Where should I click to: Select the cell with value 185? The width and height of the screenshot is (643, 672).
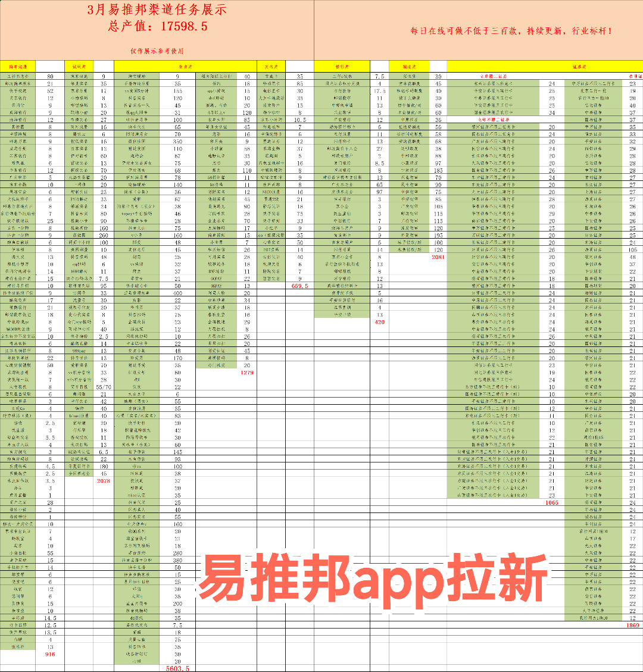(438, 170)
